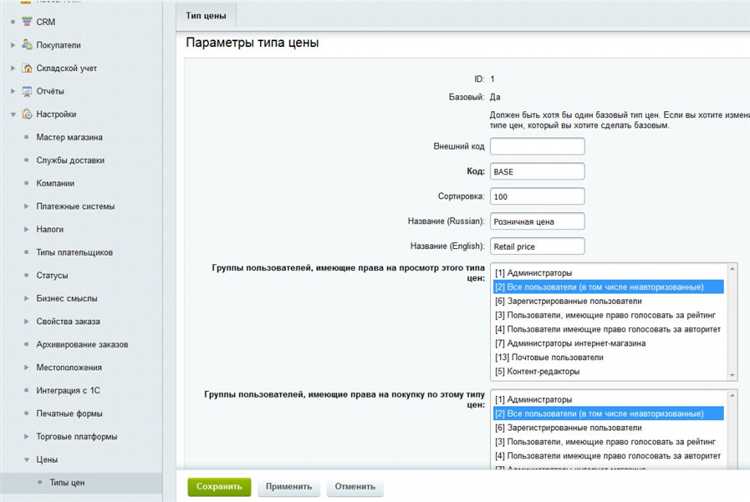Select [3] рейтинг voting group in view-rights list
The image size is (750, 502).
608,315
